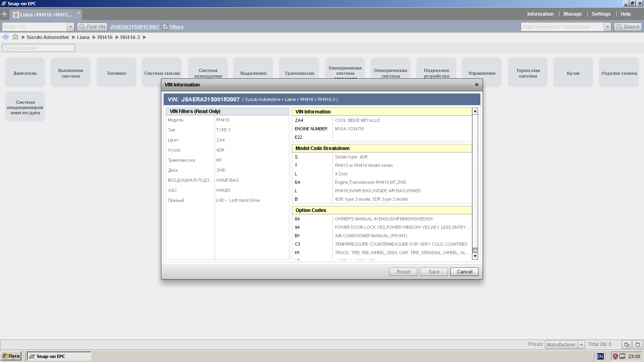Select the Liana RH416 tab
Viewport: 644px width, 362px height.
(45, 15)
